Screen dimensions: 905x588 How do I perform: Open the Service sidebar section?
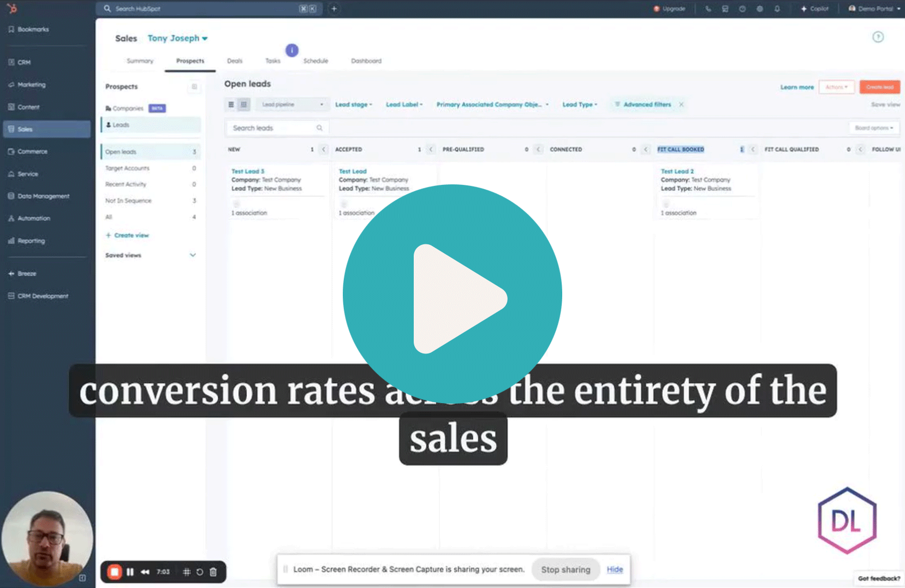pos(23,174)
